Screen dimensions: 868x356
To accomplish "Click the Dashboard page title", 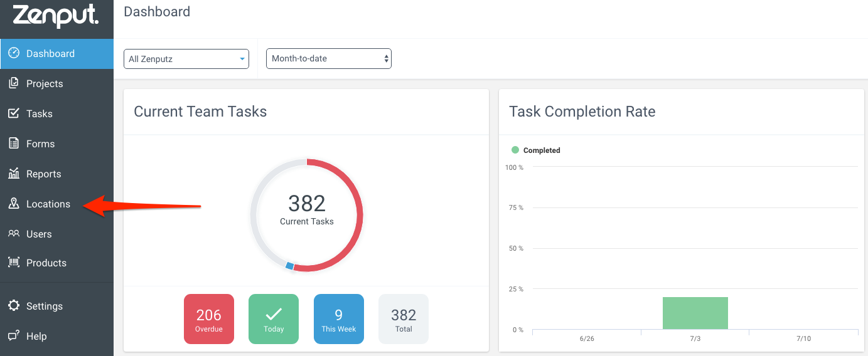I will pos(157,11).
